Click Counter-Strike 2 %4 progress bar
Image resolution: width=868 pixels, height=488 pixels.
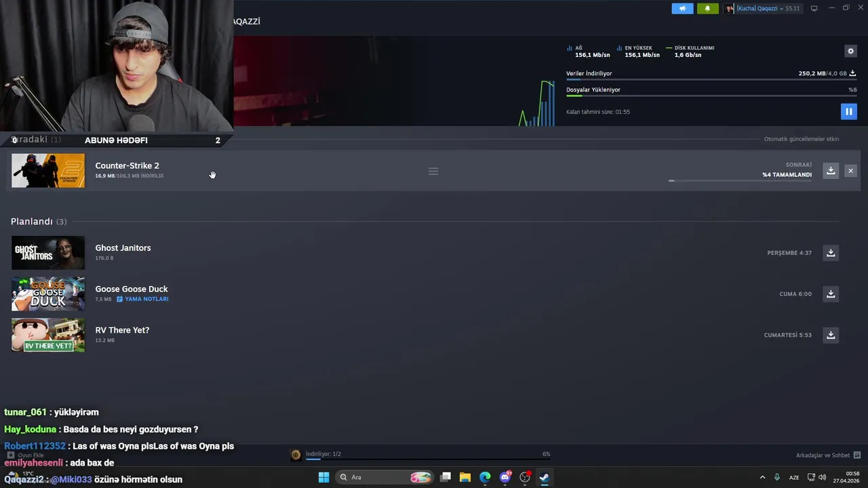(x=740, y=181)
